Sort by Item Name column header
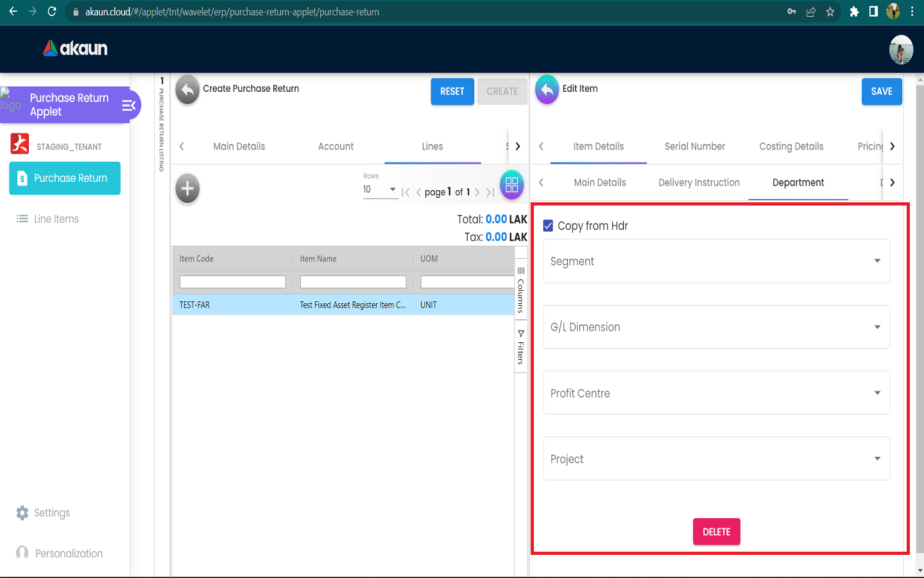 click(318, 259)
